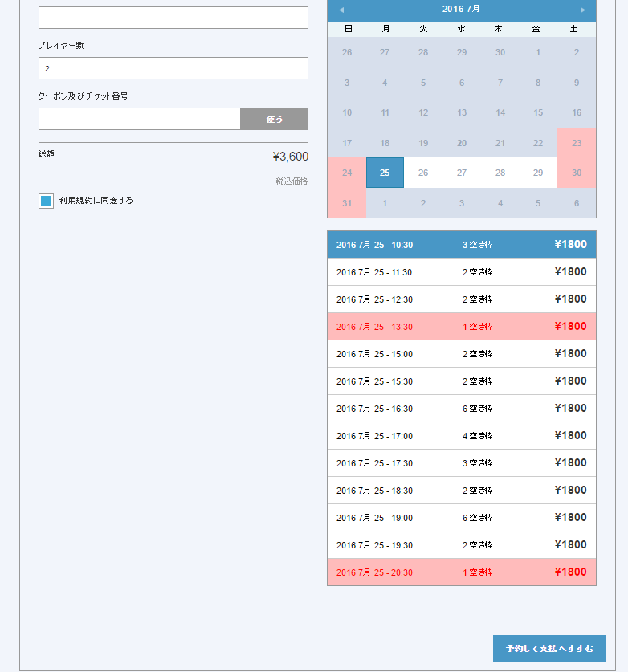Click the reserve and proceed to payment button

(x=549, y=649)
